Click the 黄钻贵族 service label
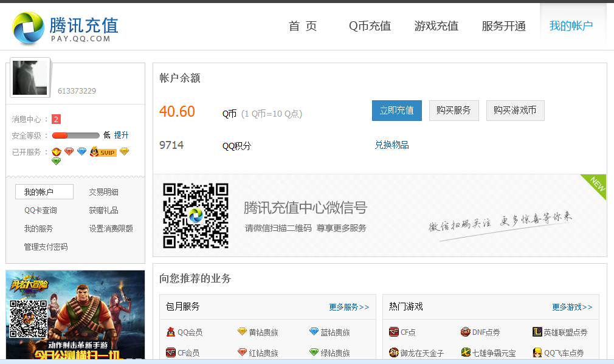 point(264,332)
